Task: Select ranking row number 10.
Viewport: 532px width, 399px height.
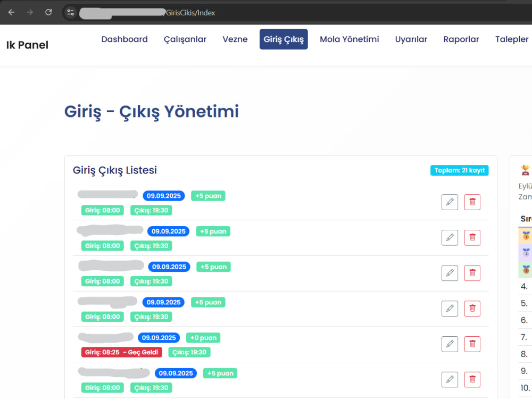Action: [525, 388]
